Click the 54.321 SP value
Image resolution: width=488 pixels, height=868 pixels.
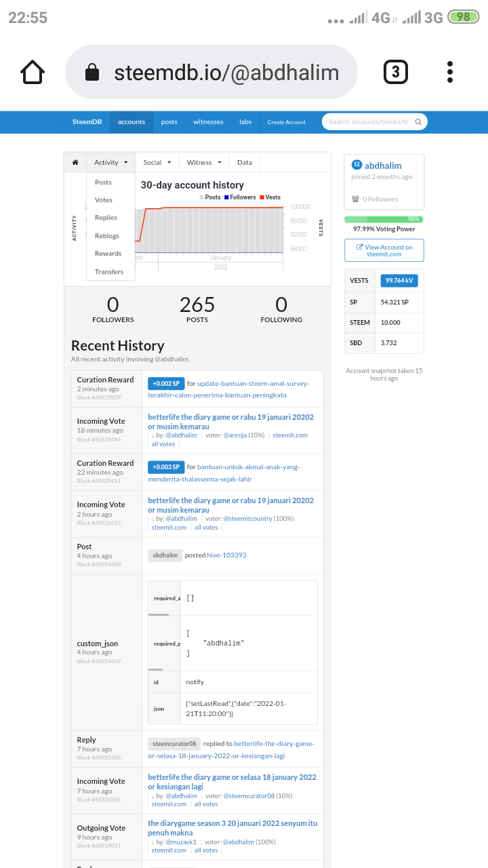394,302
